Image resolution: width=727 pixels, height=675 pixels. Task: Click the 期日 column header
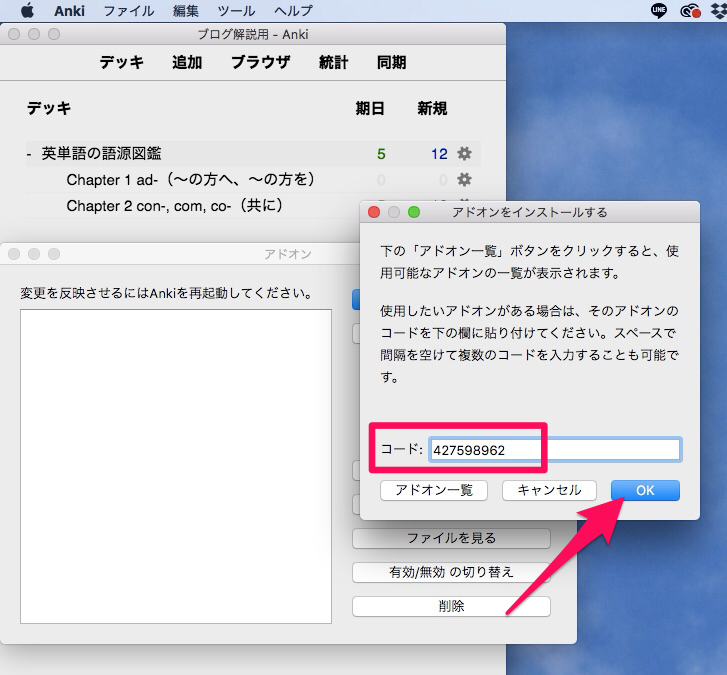click(x=370, y=108)
